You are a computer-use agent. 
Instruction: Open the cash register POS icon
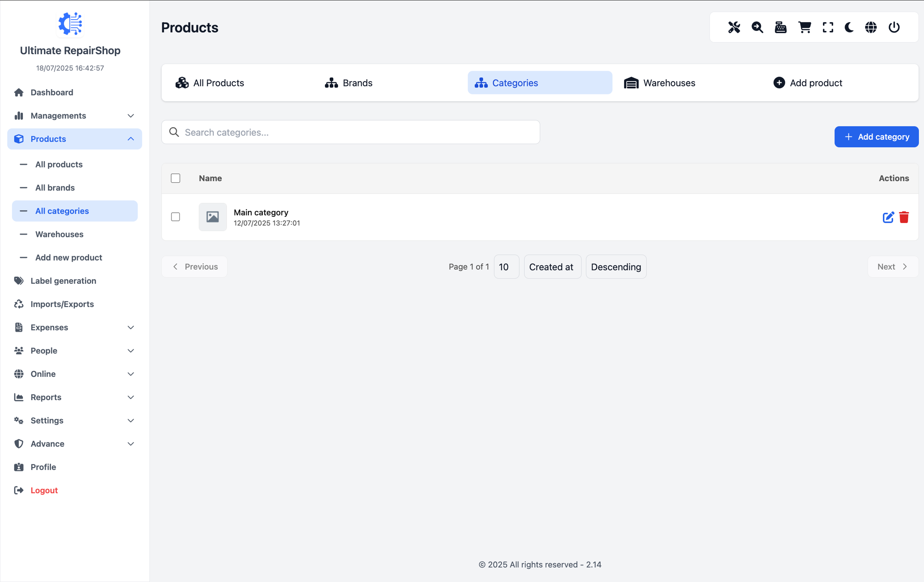780,27
